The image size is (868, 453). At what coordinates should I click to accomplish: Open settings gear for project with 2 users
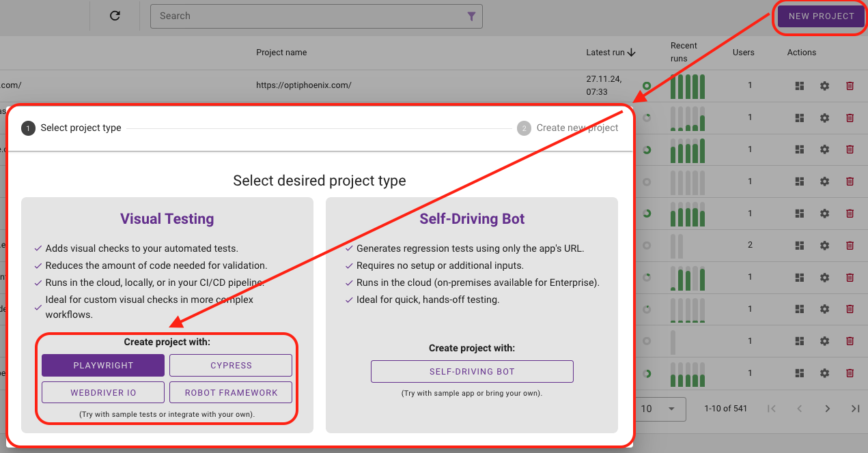click(824, 246)
